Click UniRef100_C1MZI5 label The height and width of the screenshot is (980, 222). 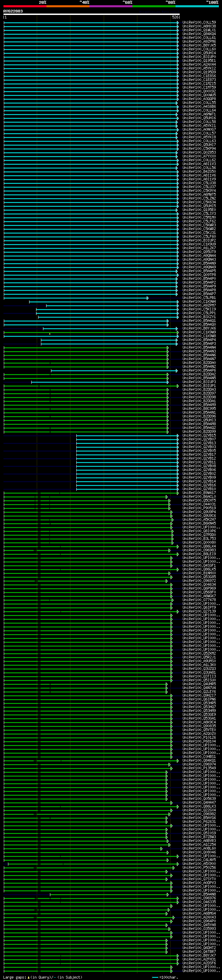click(199, 84)
